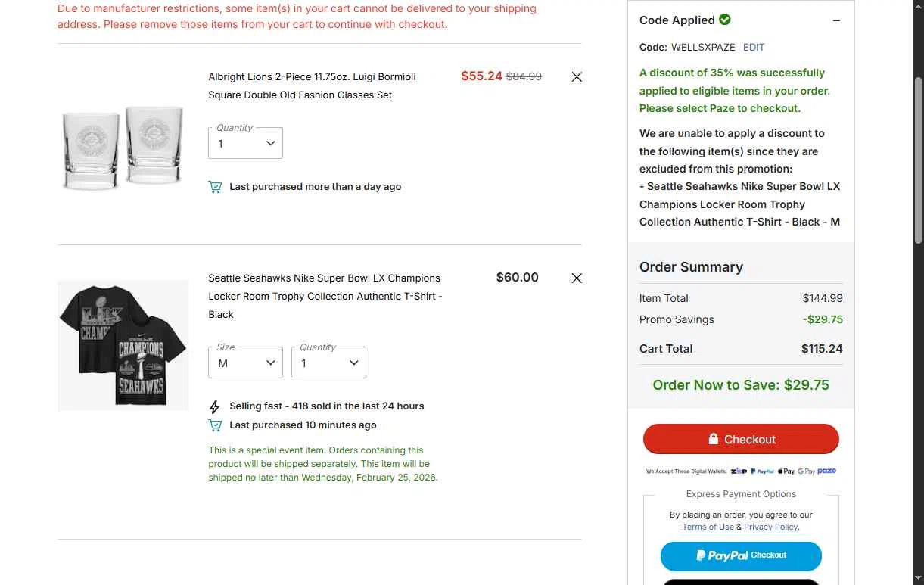Remove the Albright Lions glasses set from cart
Viewport: 924px width, 585px height.
pos(577,76)
